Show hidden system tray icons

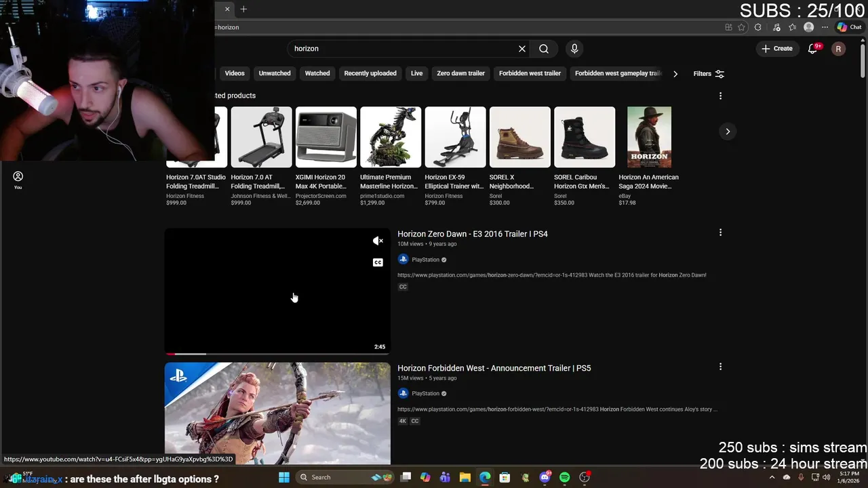pyautogui.click(x=772, y=477)
